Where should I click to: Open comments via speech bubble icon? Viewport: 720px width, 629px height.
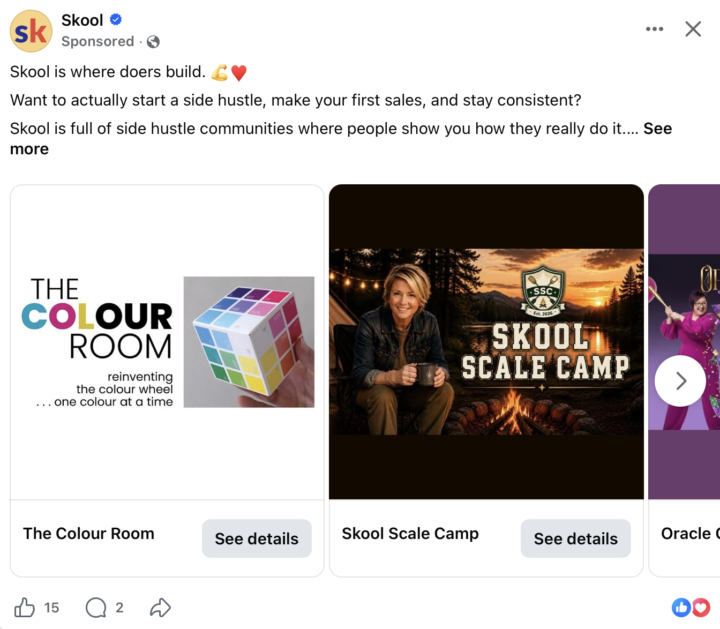pyautogui.click(x=96, y=607)
